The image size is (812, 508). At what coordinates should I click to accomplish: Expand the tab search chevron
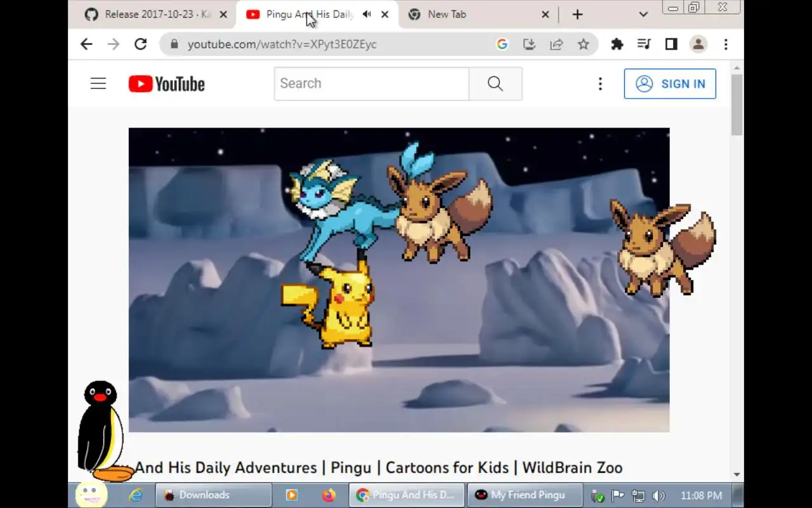(x=643, y=15)
